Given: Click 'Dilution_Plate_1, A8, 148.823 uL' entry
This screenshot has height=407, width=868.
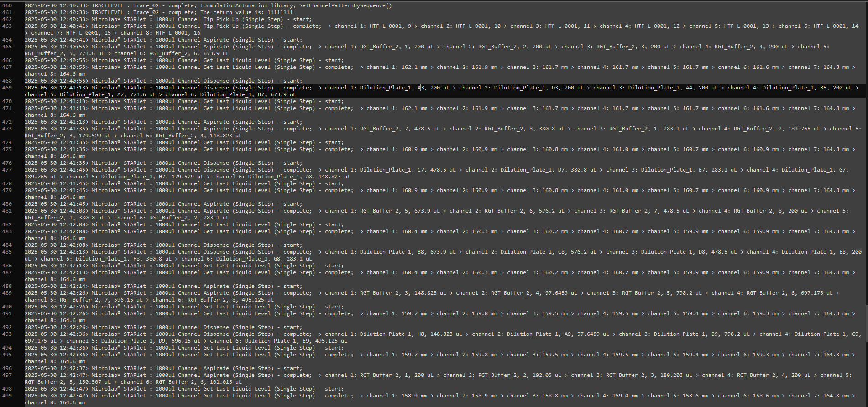Looking at the screenshot, I should tap(299, 177).
